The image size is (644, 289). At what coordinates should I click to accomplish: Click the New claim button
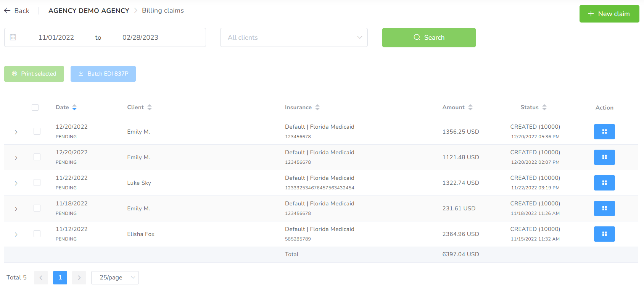pos(609,14)
